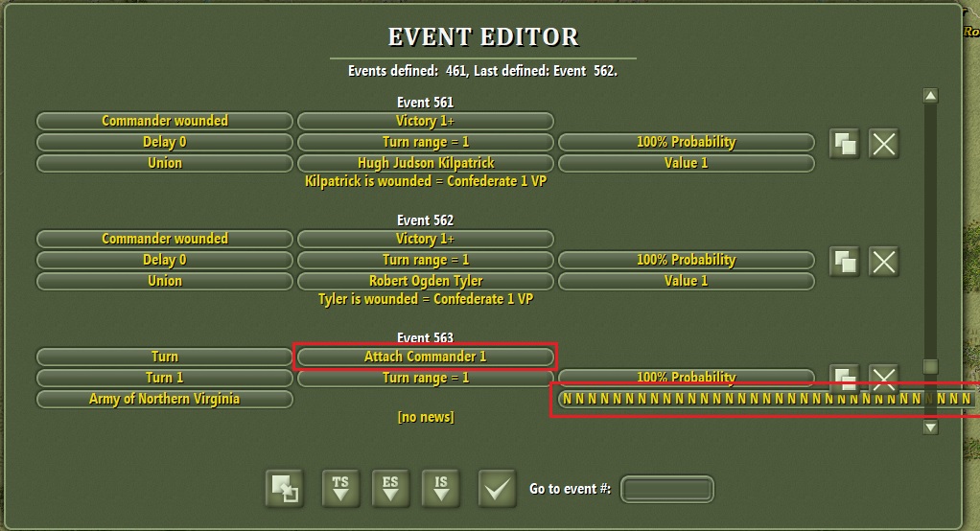Change Event 562 100% Probability

coord(686,260)
